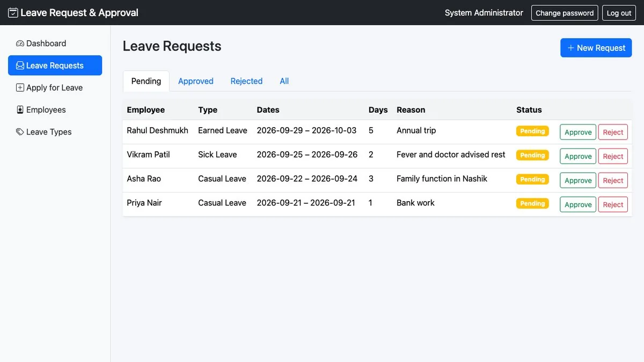Click reason Fever and doctor advised rest
The height and width of the screenshot is (362, 644).
tap(451, 154)
